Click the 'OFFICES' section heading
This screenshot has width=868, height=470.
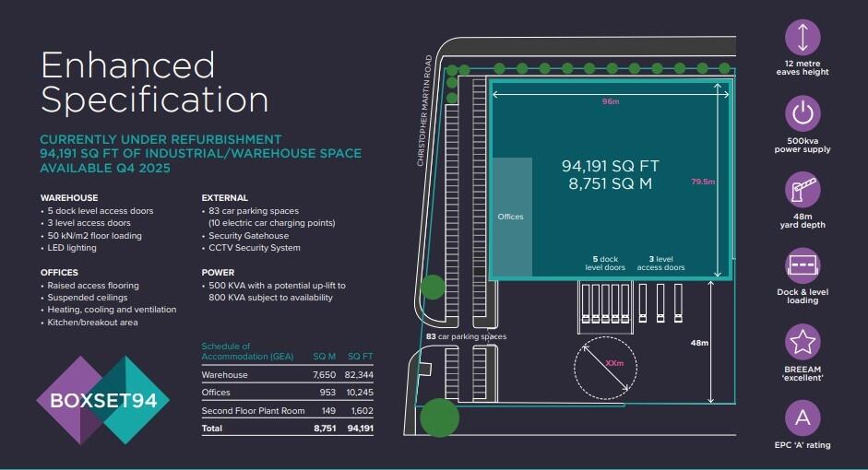click(59, 273)
